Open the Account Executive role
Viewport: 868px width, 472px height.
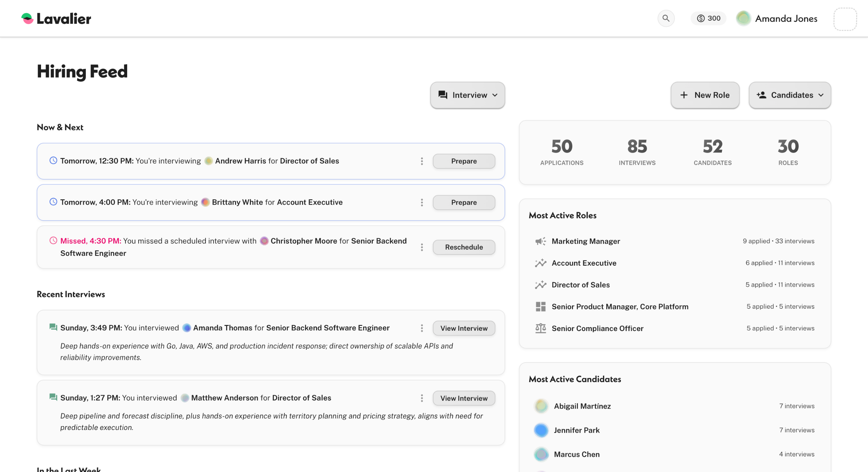click(584, 263)
